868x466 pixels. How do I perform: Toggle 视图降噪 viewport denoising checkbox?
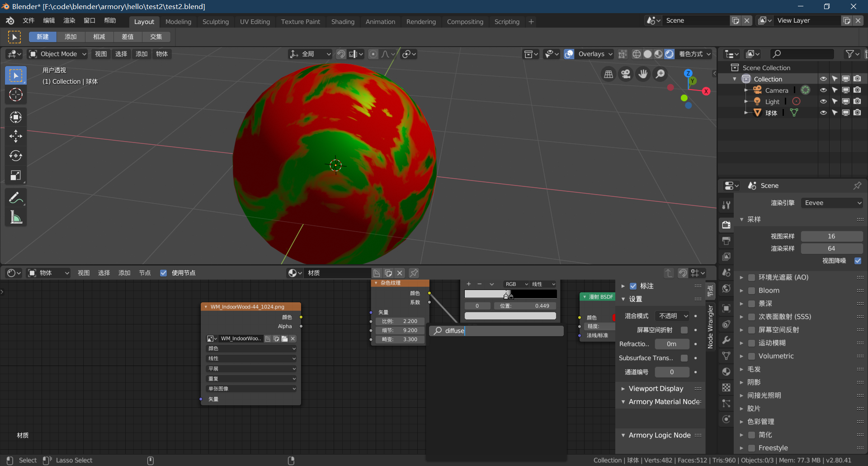coord(858,261)
